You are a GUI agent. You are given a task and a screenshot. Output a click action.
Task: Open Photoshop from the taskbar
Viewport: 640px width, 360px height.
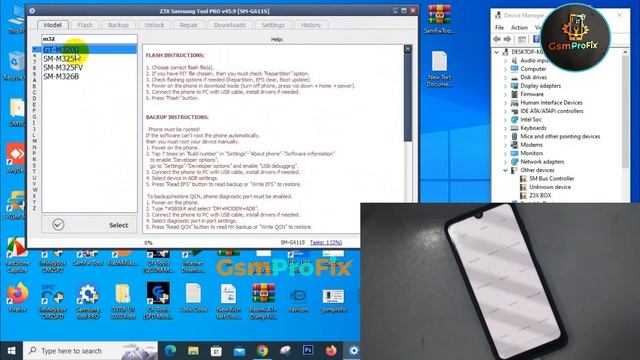(x=308, y=350)
